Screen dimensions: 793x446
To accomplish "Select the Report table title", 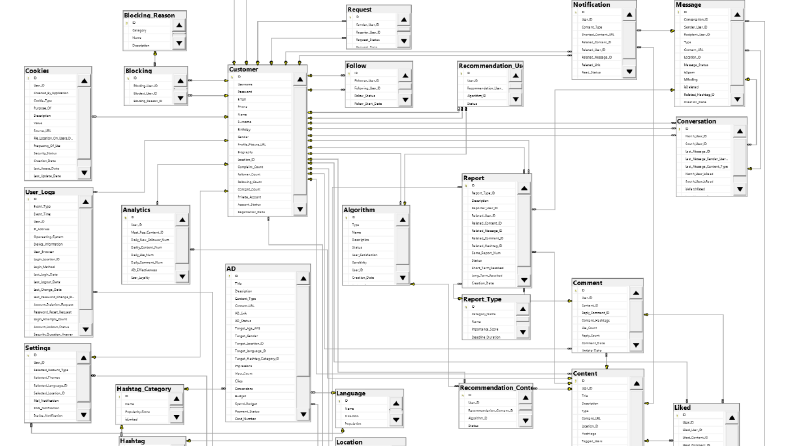I will click(474, 178).
